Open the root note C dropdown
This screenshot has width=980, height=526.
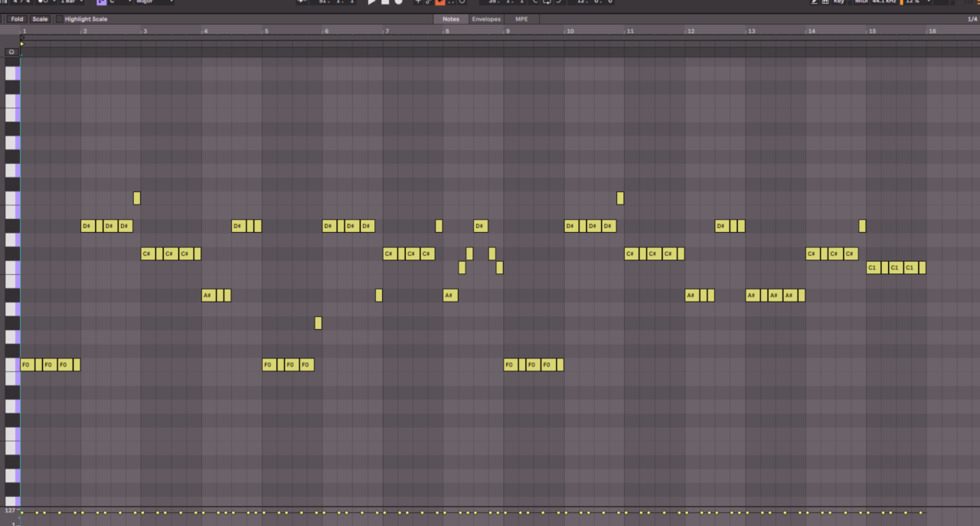120,2
